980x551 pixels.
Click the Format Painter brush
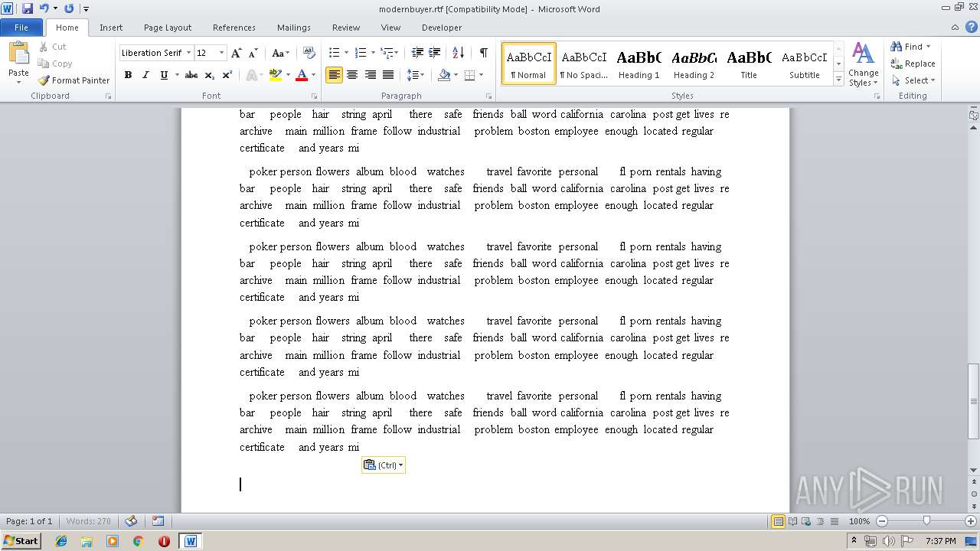[44, 80]
